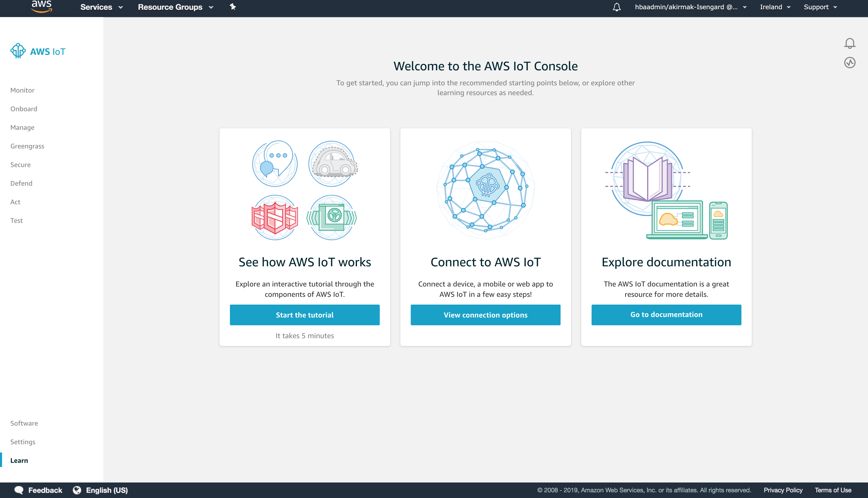Go to Greengrass section

coord(27,146)
